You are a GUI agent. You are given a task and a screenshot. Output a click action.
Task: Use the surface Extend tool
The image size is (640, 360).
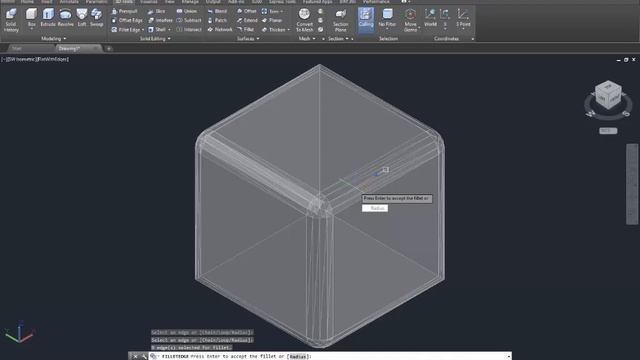point(247,20)
